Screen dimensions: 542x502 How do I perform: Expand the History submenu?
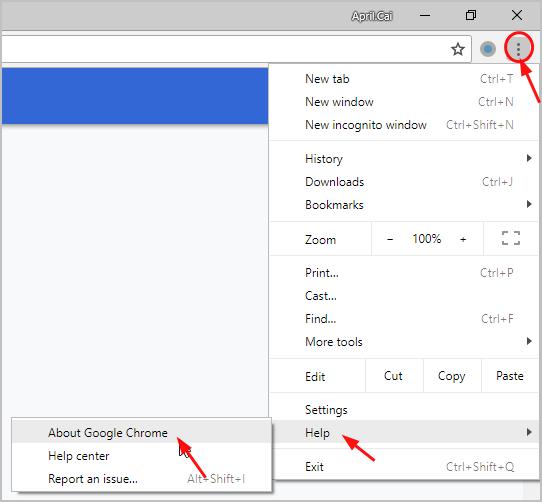(404, 159)
